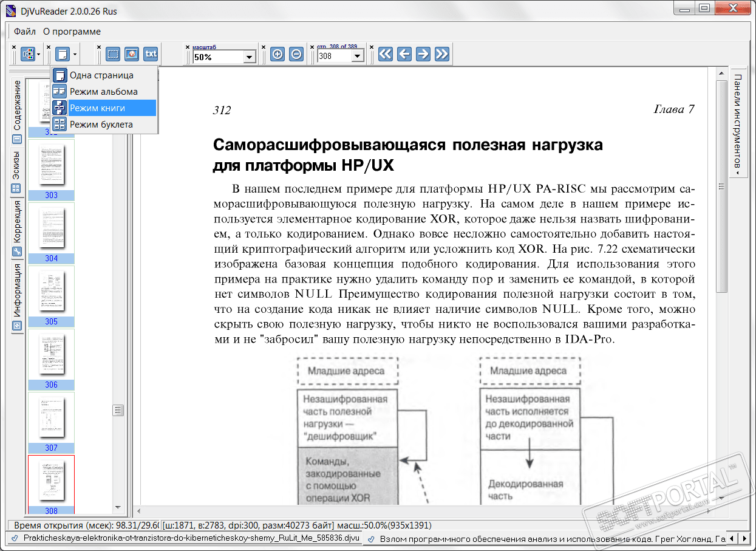Expand the page view mode dropdown arrow
The image size is (756, 551).
(75, 54)
